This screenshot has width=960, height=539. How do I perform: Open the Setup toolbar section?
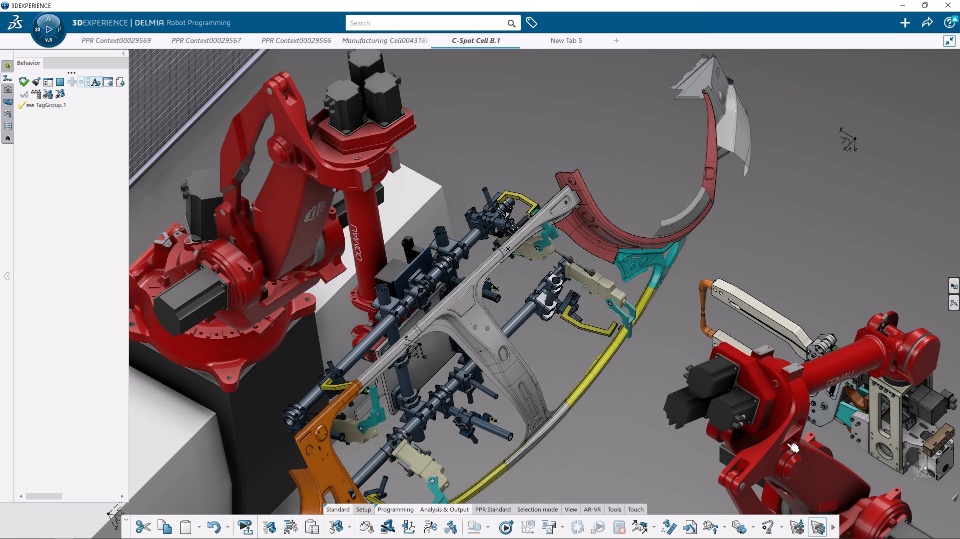[x=364, y=510]
